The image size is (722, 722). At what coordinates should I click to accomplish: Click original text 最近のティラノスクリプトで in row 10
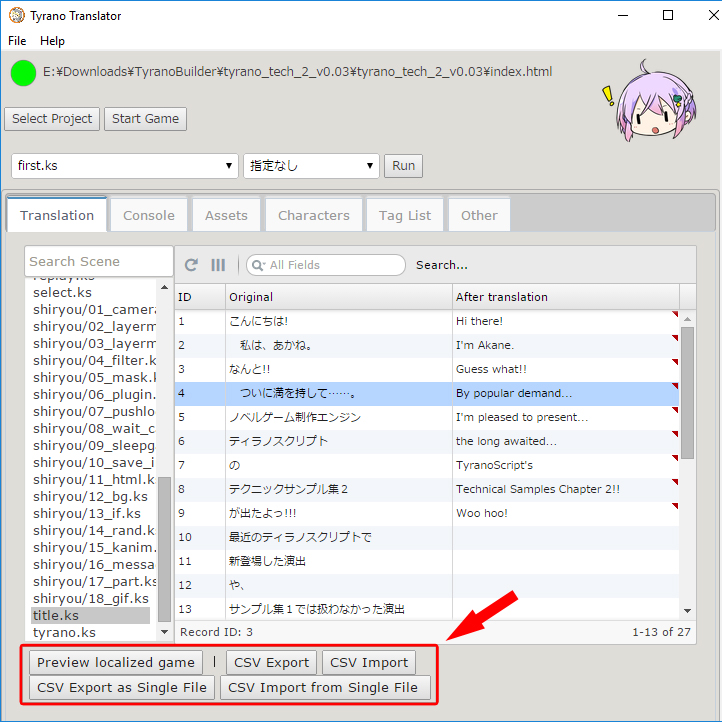(x=300, y=537)
